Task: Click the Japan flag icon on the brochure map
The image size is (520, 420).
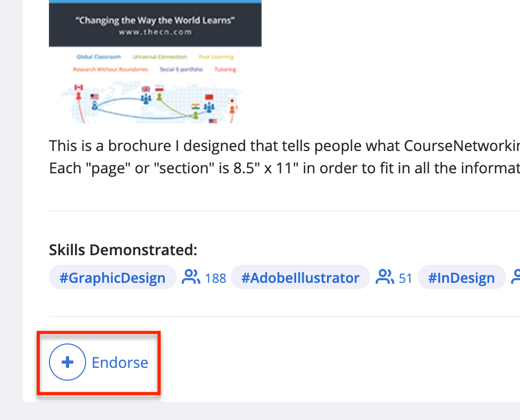Action: [231, 100]
